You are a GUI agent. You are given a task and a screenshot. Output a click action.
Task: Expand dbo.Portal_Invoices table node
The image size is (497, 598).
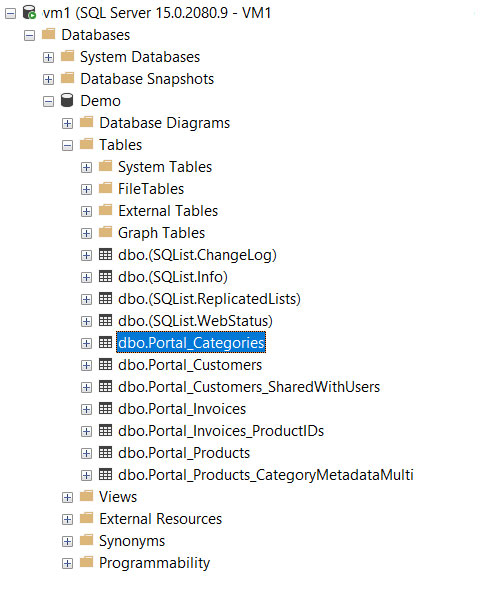click(x=87, y=410)
